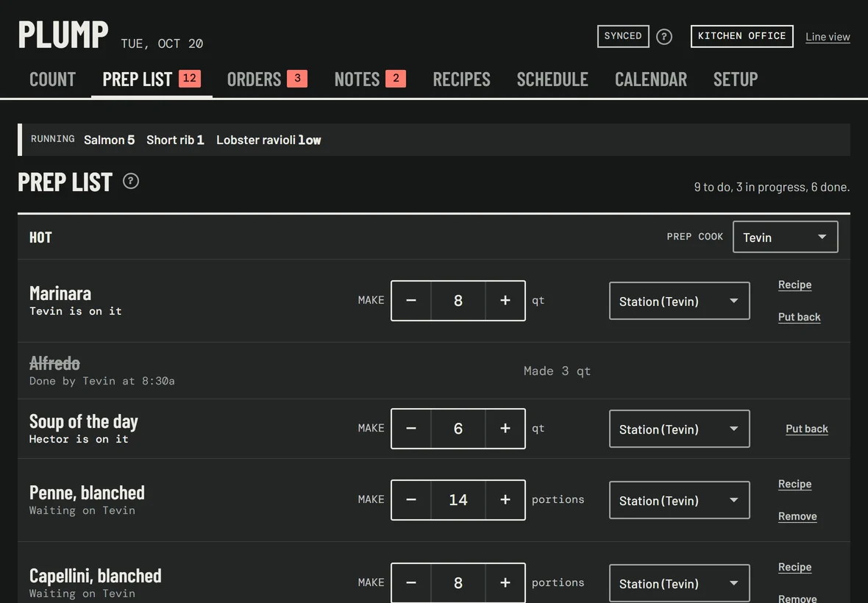Click the PLUMP logo

click(x=63, y=35)
